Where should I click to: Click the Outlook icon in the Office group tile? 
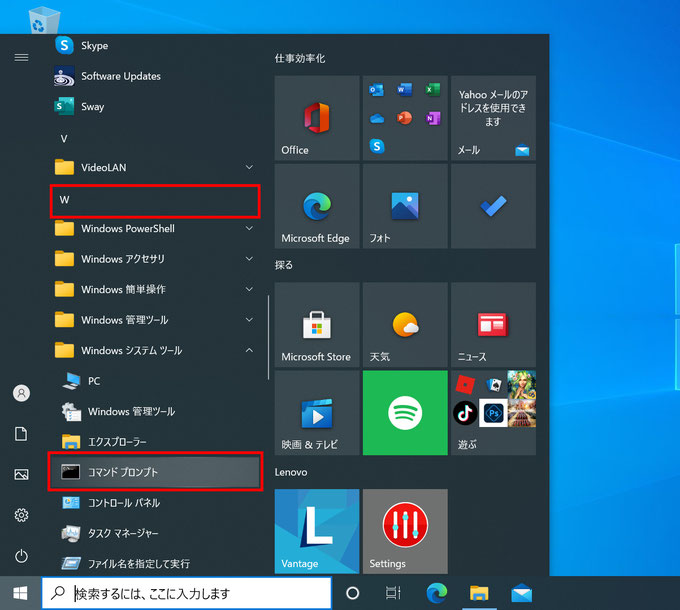tap(376, 90)
